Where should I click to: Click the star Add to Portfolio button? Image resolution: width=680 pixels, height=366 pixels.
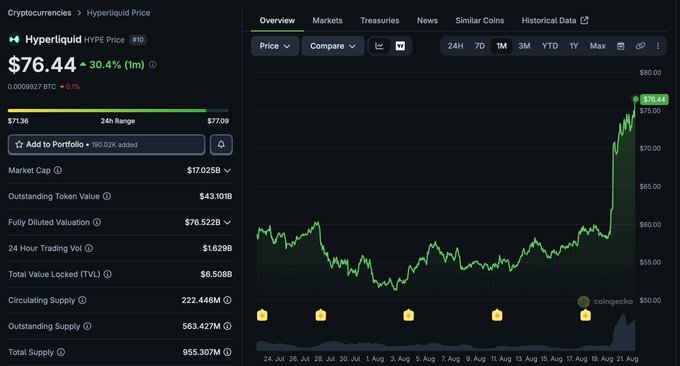click(x=106, y=144)
